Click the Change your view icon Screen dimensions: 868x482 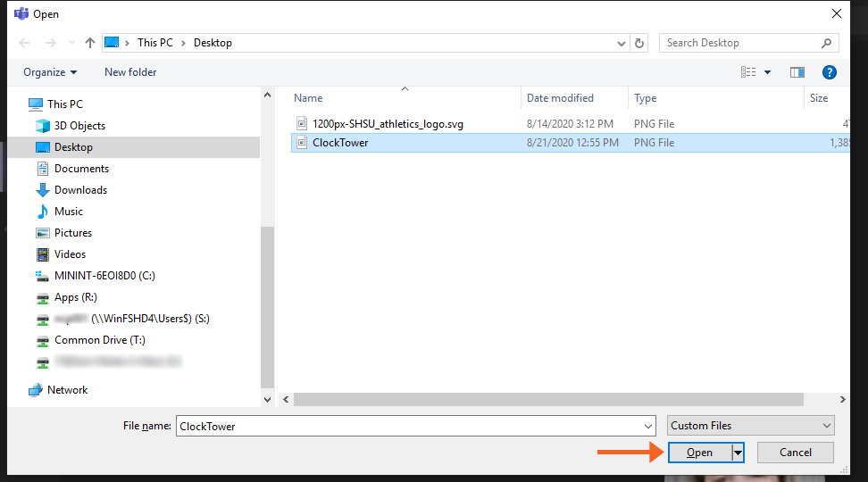point(748,72)
